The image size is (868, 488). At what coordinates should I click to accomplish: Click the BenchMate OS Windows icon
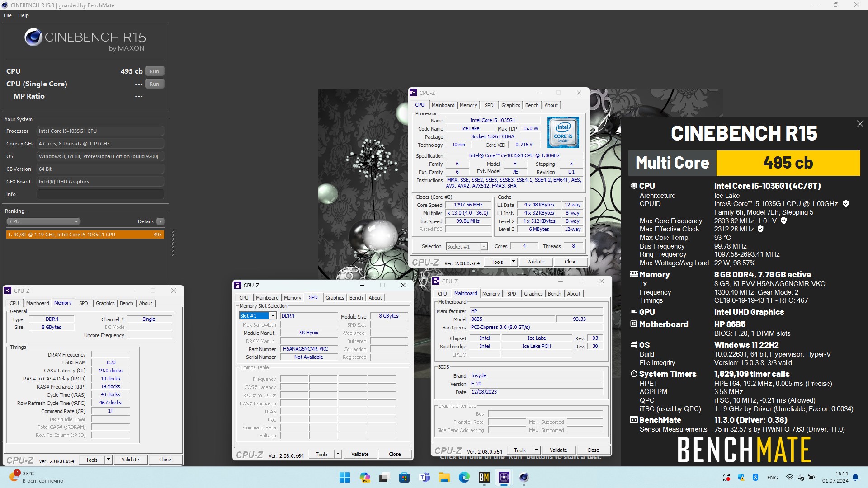[x=634, y=345]
